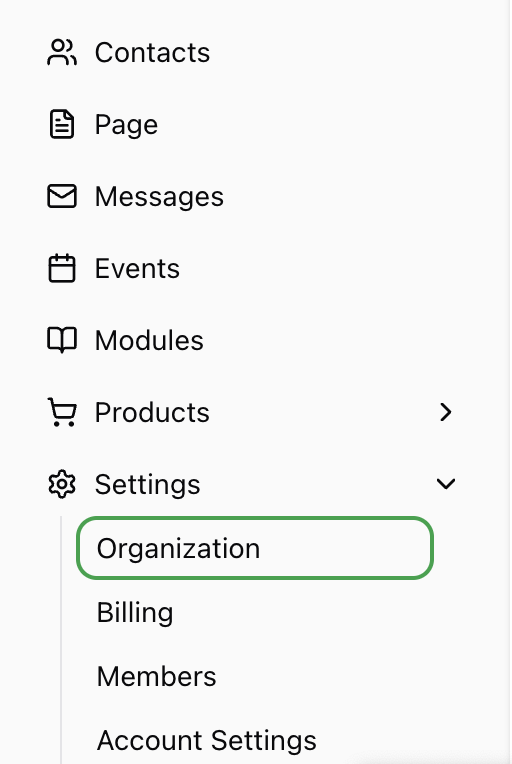512x764 pixels.
Task: Expand Products with the right chevron
Action: 445,412
